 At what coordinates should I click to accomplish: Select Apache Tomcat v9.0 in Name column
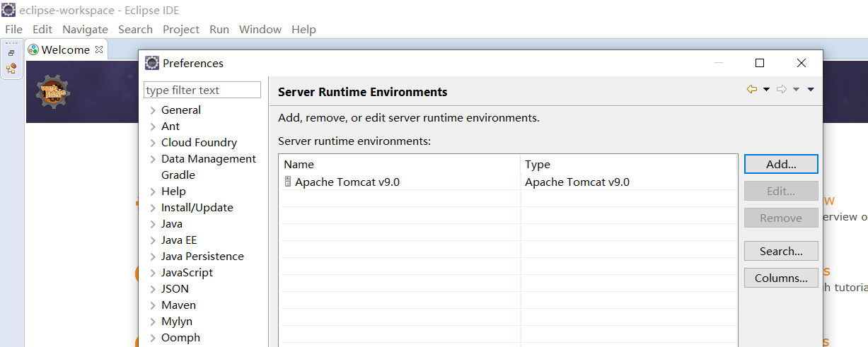[x=347, y=182]
